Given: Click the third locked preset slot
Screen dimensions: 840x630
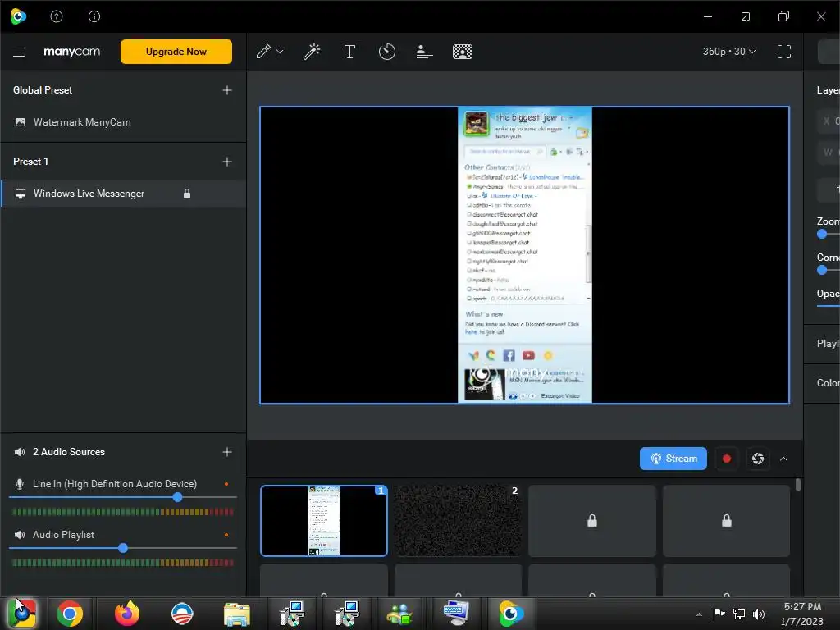Looking at the screenshot, I should point(592,521).
